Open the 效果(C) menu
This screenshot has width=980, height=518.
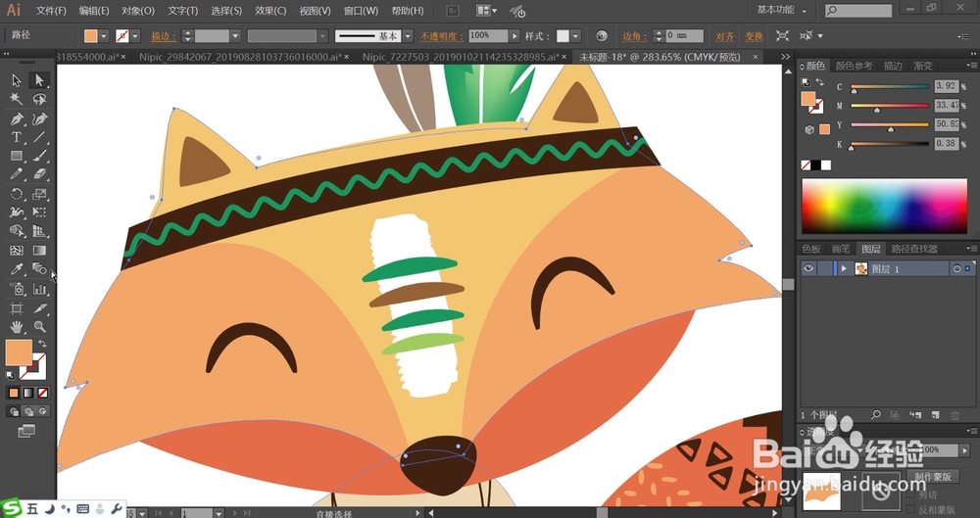(270, 11)
